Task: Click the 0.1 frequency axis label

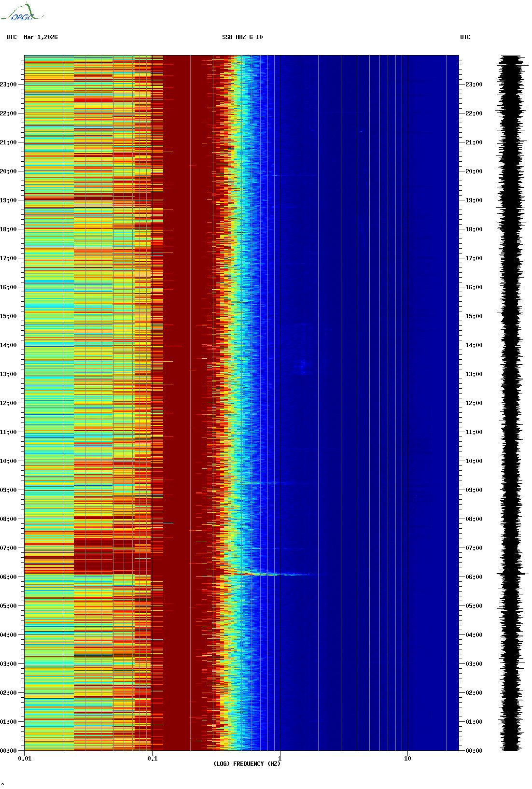Action: coord(152,759)
